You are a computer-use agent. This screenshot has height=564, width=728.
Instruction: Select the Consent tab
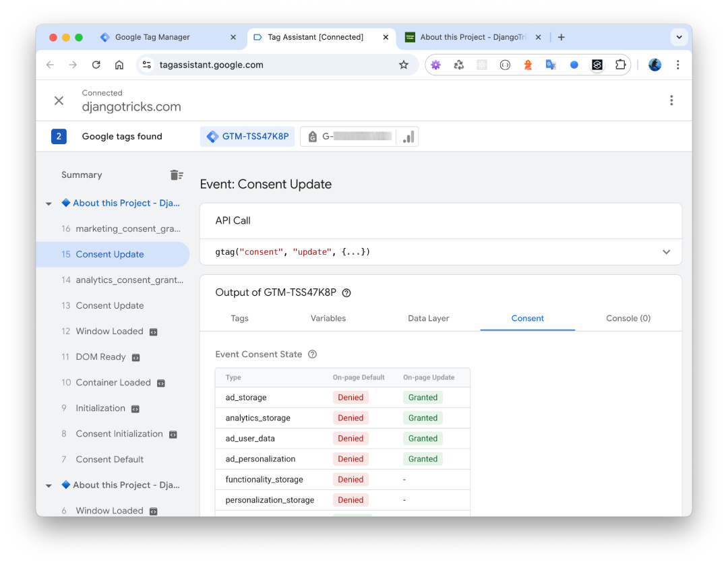click(527, 319)
